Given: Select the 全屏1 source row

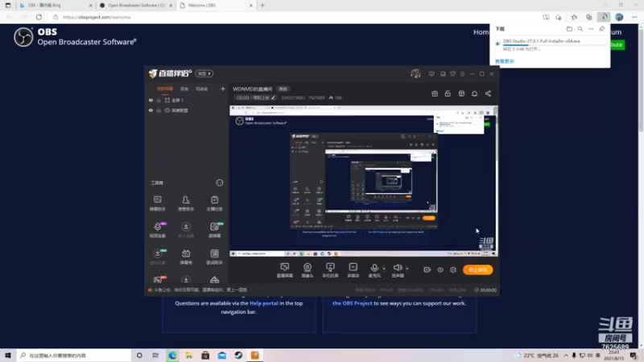Looking at the screenshot, I should tap(187, 100).
